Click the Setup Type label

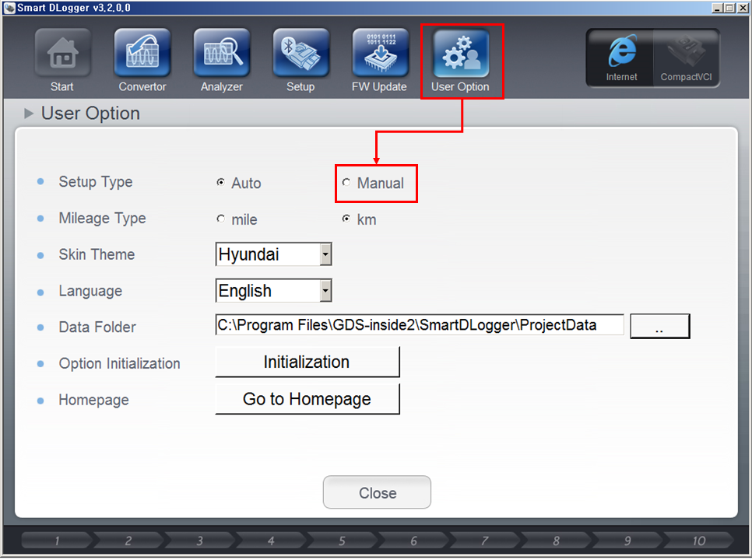96,183
